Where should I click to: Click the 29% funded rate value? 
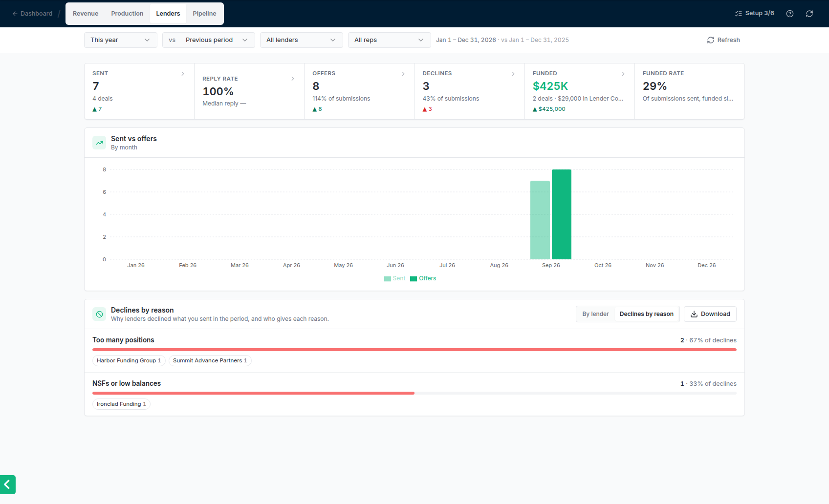click(654, 86)
